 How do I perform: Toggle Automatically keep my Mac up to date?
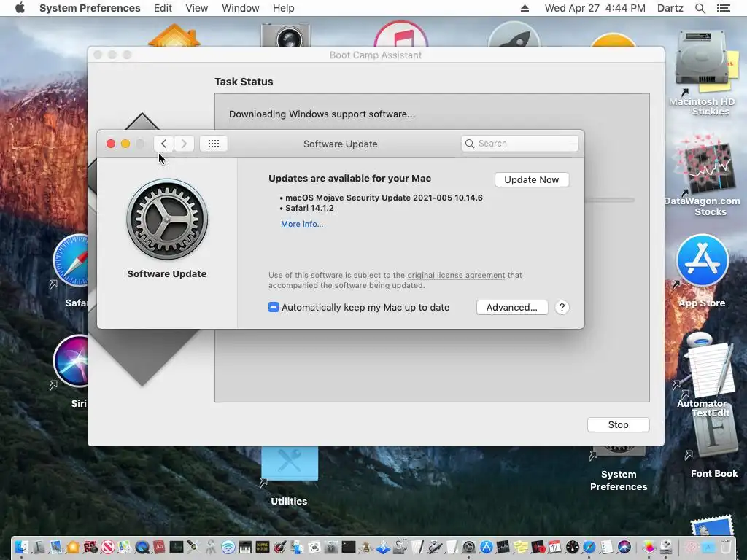coord(274,307)
